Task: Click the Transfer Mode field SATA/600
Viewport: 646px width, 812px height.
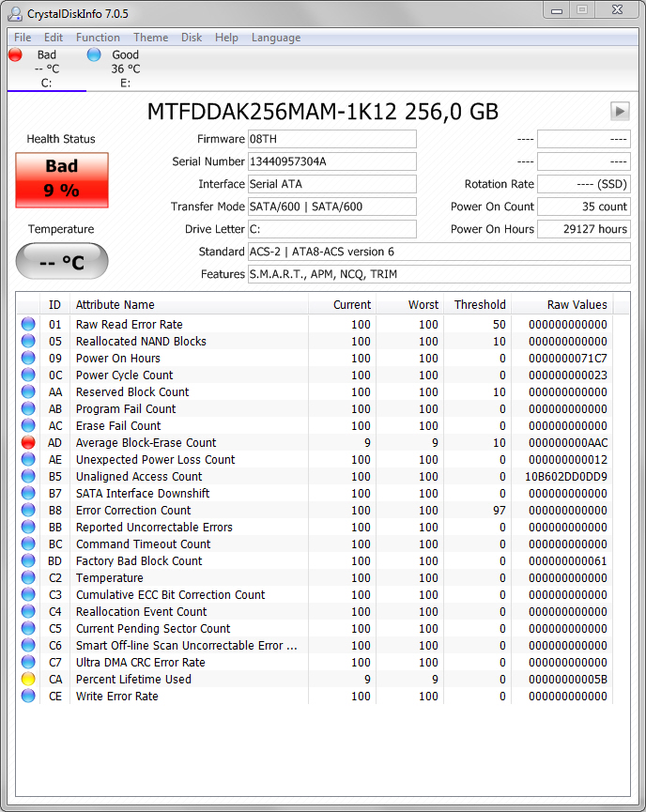Action: tap(332, 207)
